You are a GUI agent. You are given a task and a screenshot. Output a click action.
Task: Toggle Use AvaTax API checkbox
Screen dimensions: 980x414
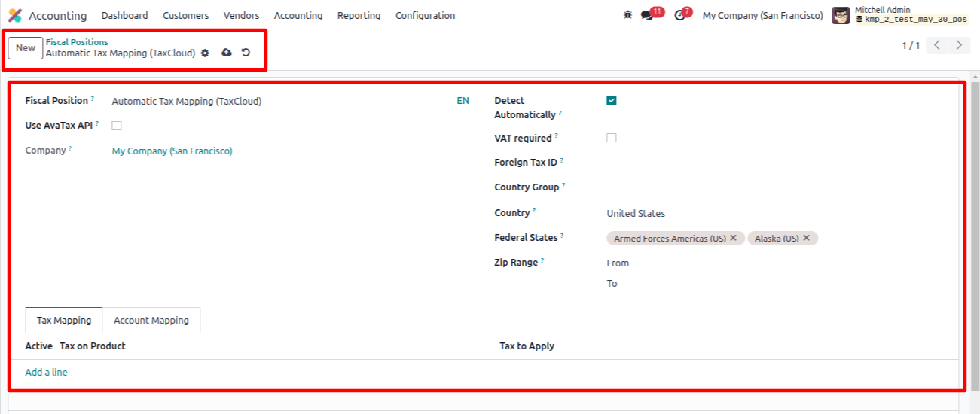pos(117,126)
